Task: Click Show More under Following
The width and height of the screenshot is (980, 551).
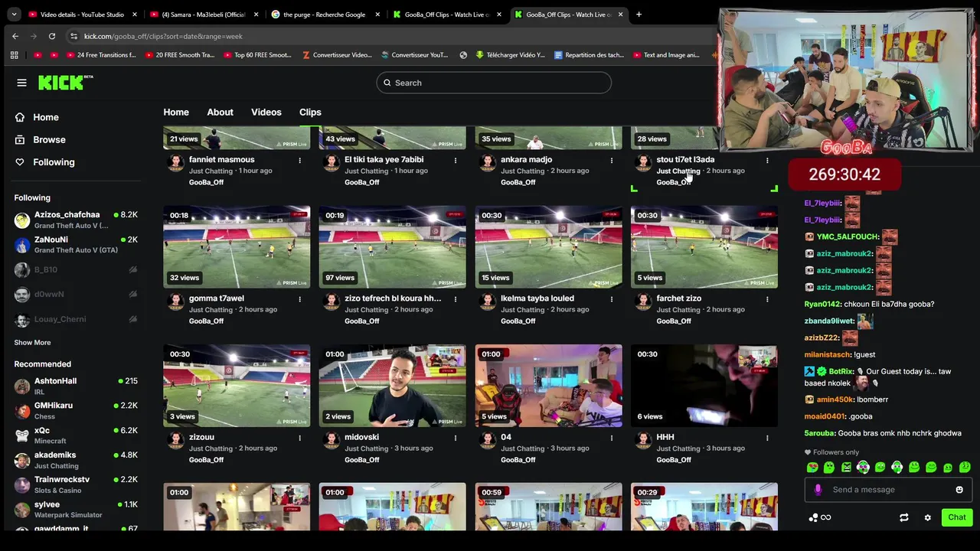Action: coord(32,343)
